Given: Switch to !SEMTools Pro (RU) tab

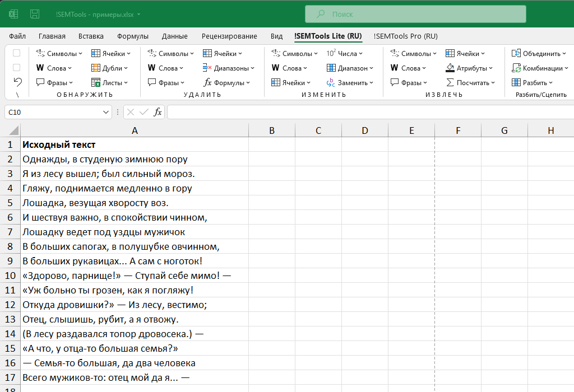Looking at the screenshot, I should coord(405,36).
